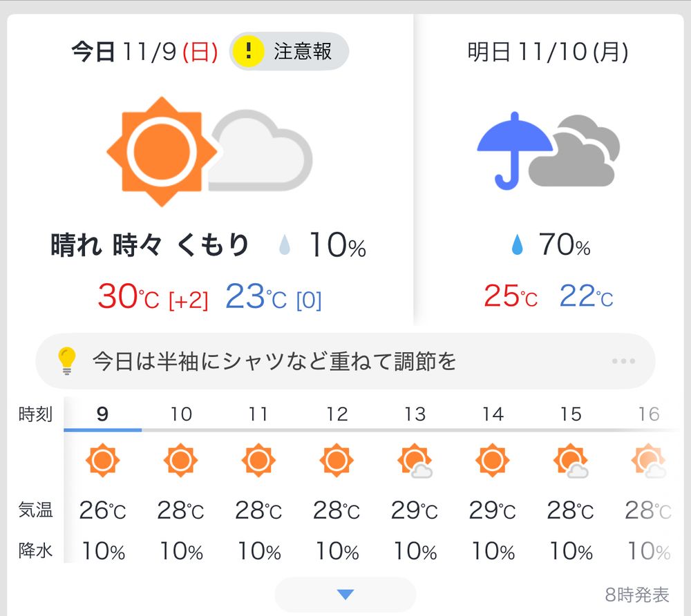691x616 pixels.
Task: Click the lightbulb advice icon
Action: [67, 361]
